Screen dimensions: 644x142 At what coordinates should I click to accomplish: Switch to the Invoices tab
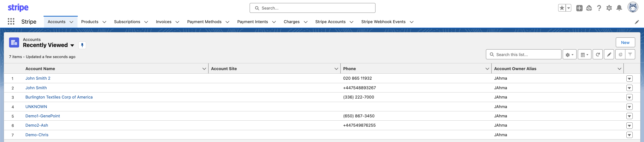click(164, 22)
